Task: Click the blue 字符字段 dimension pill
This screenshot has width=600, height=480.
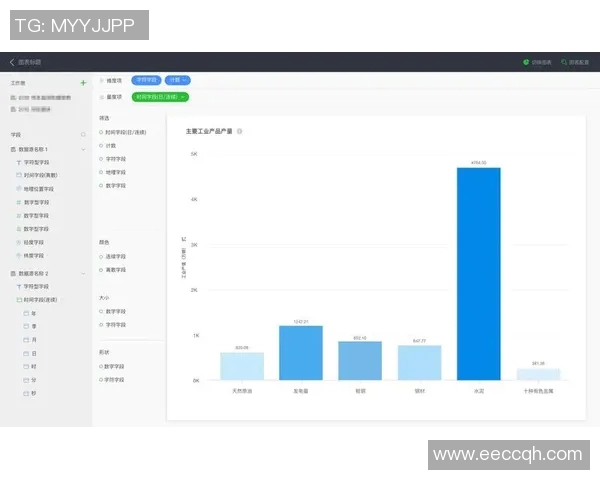Action: [147, 79]
